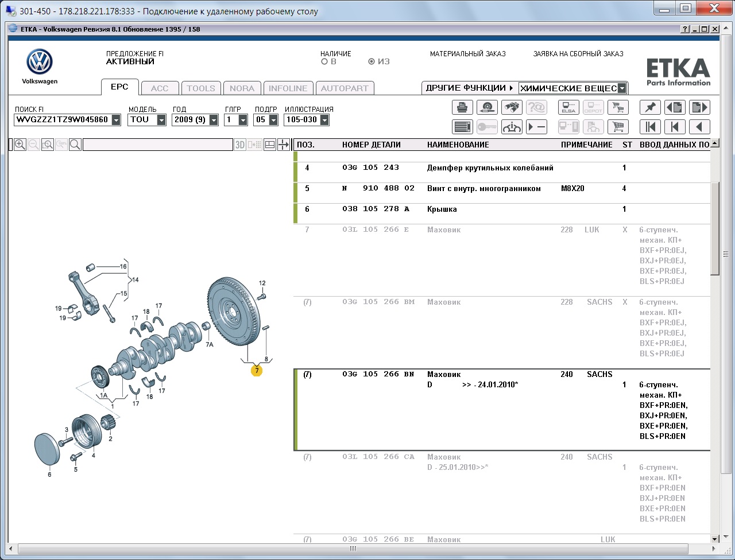This screenshot has height=560, width=735.
Task: Click the vehicle info icon with 'i'
Action: click(512, 127)
